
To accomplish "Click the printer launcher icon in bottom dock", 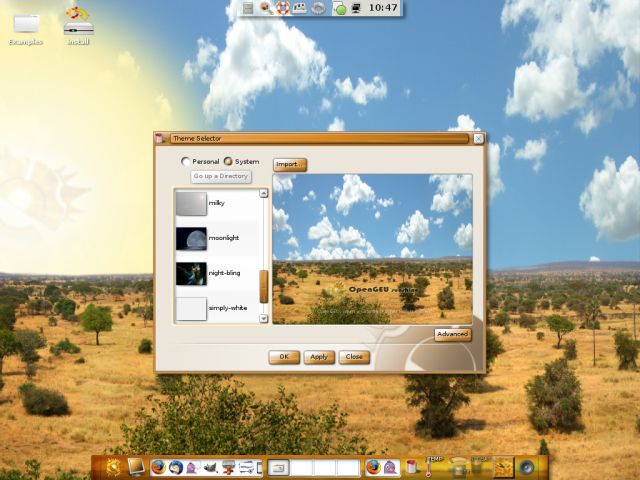I will point(229,467).
